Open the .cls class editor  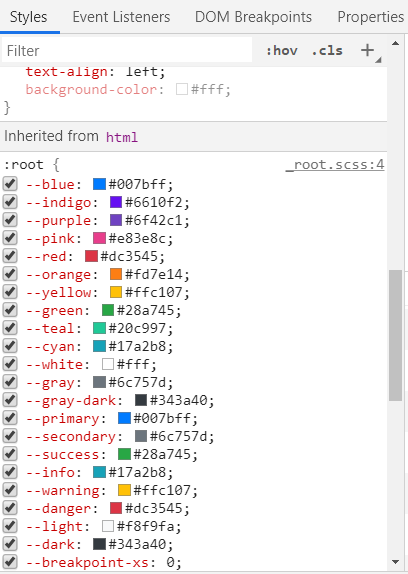coord(327,51)
